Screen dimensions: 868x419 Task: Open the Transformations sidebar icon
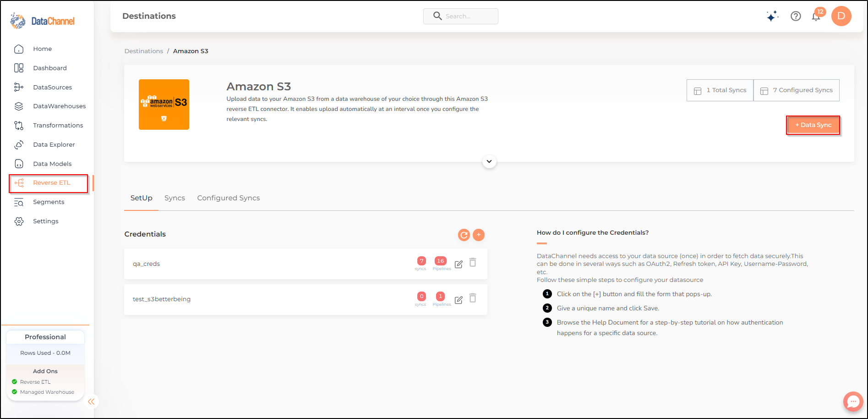(19, 125)
